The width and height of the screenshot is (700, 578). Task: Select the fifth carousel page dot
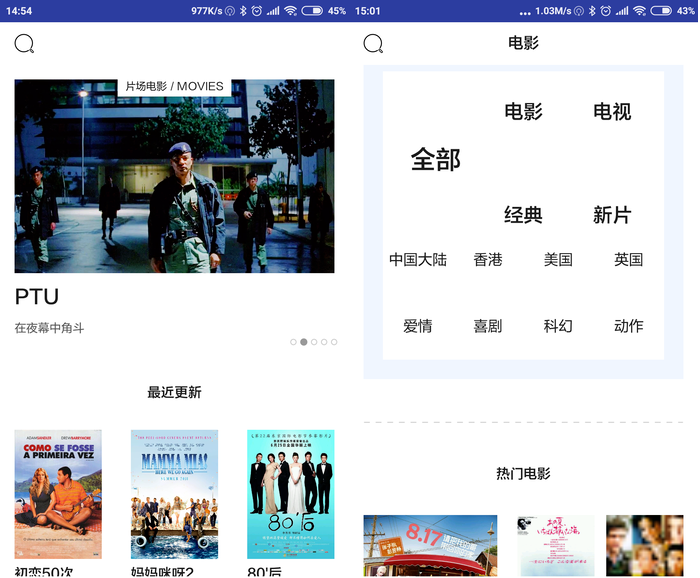click(x=334, y=342)
